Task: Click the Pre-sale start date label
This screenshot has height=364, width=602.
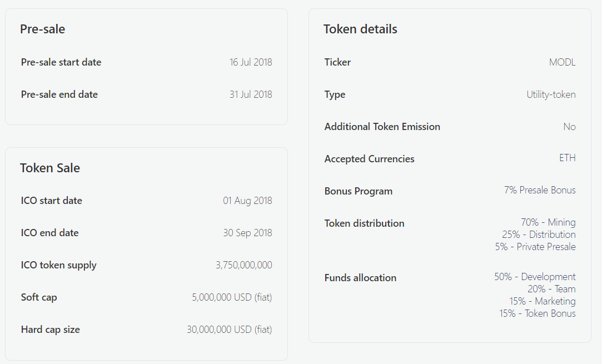Action: (x=61, y=62)
